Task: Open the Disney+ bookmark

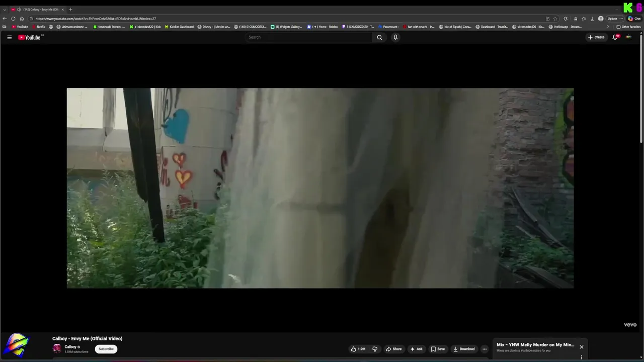Action: tap(214, 27)
